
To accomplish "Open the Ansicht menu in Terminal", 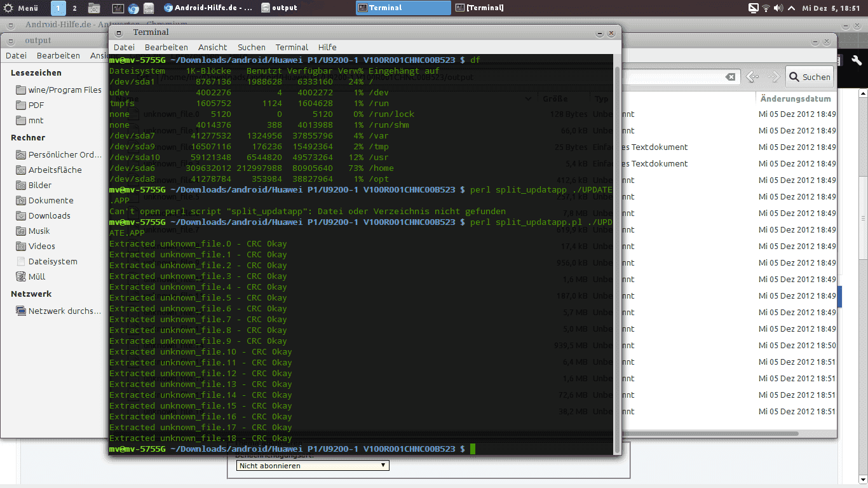I will pyautogui.click(x=212, y=47).
